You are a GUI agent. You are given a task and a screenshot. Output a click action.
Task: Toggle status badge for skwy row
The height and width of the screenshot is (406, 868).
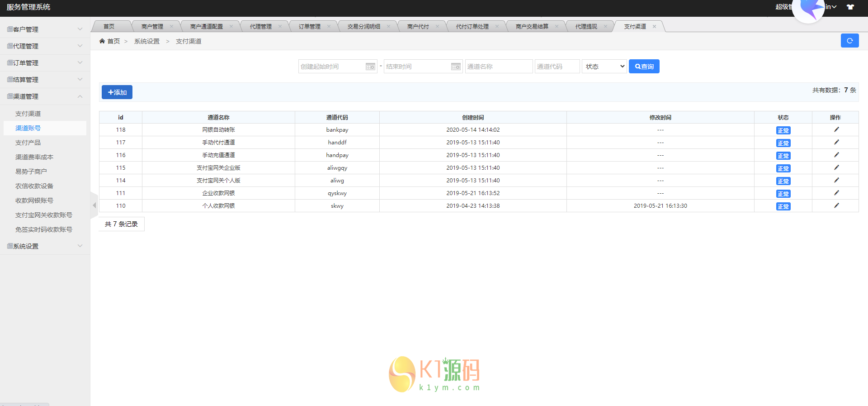pyautogui.click(x=783, y=206)
